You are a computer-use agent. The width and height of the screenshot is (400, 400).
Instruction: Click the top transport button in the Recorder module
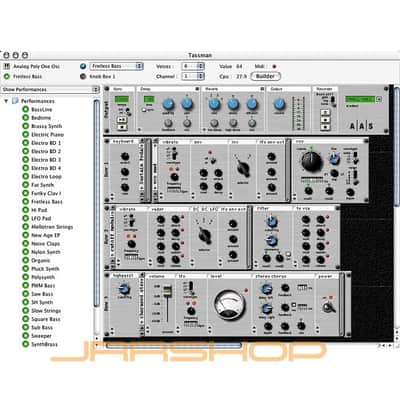[325, 112]
